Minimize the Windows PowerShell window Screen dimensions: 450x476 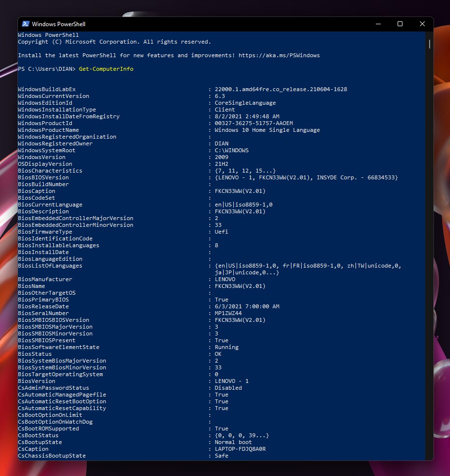(377, 24)
